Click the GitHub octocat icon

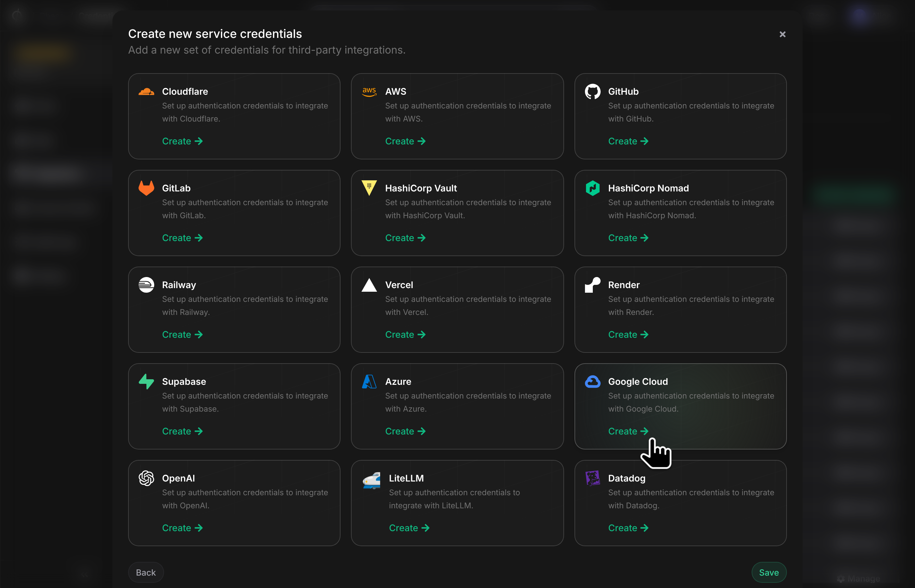tap(593, 92)
